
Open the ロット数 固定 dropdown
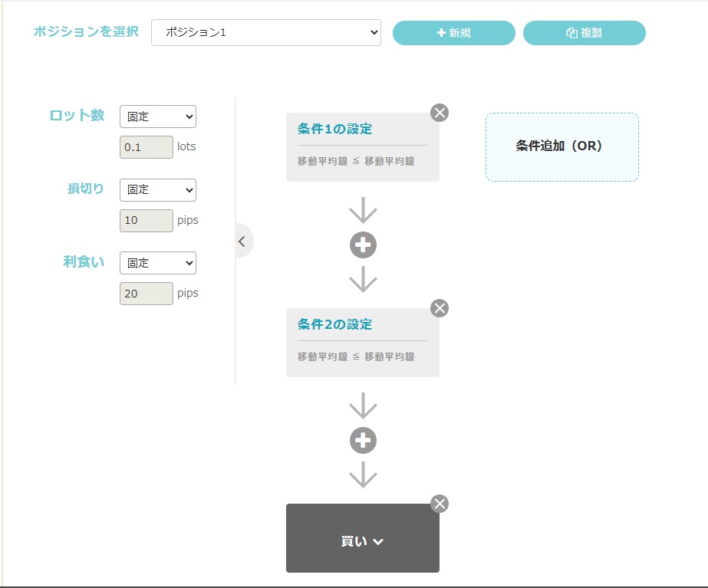pos(157,117)
